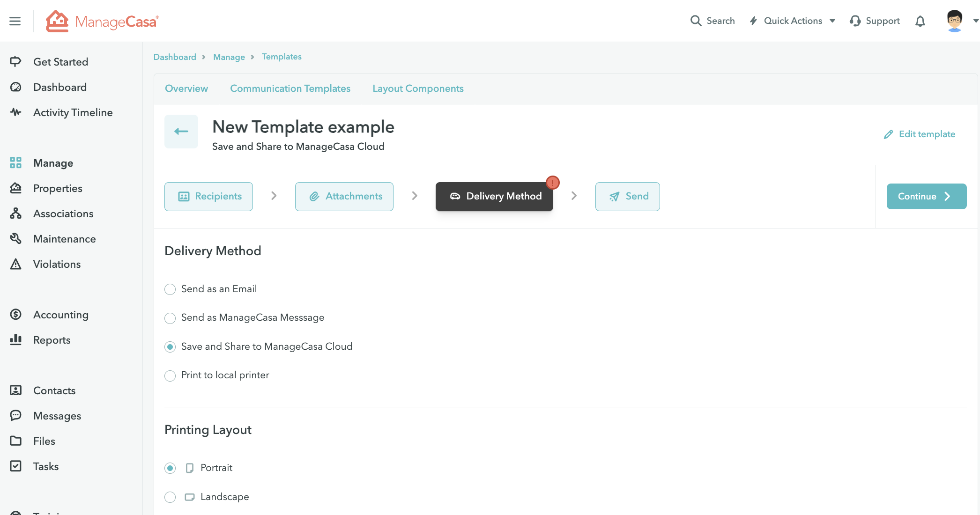The image size is (980, 515).
Task: Click the Maintenance wrench icon
Action: tap(15, 238)
